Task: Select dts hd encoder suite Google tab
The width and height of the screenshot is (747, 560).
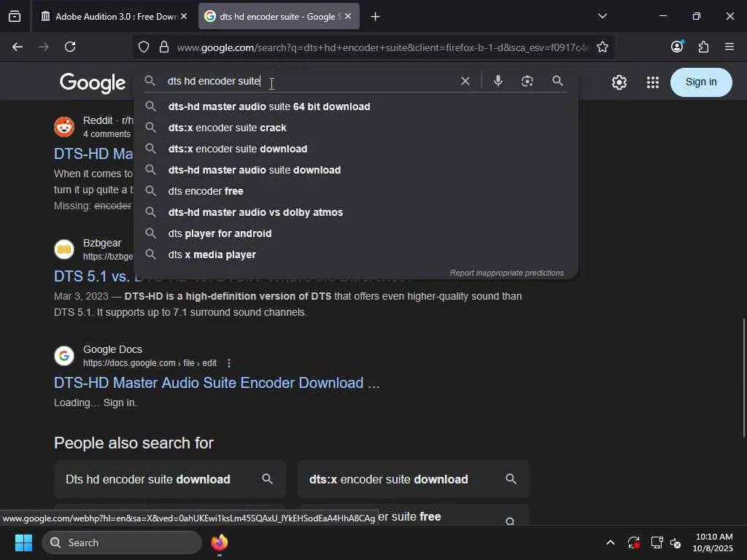Action: (274, 17)
